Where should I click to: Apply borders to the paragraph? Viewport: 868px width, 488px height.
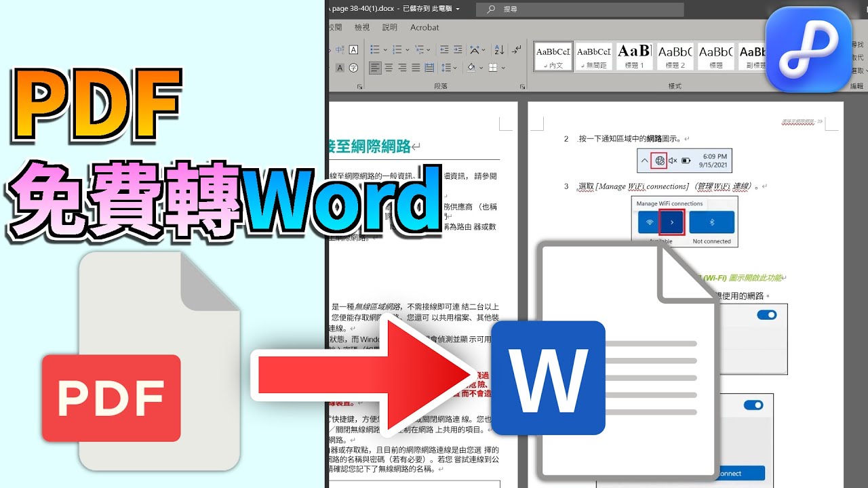click(x=493, y=68)
